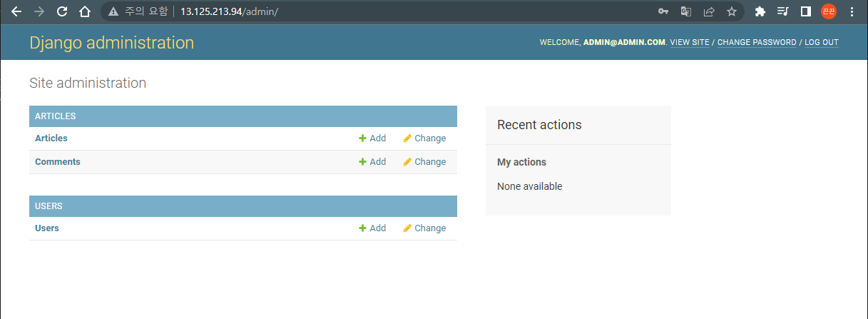
Task: Click the share page icon
Action: (x=709, y=11)
